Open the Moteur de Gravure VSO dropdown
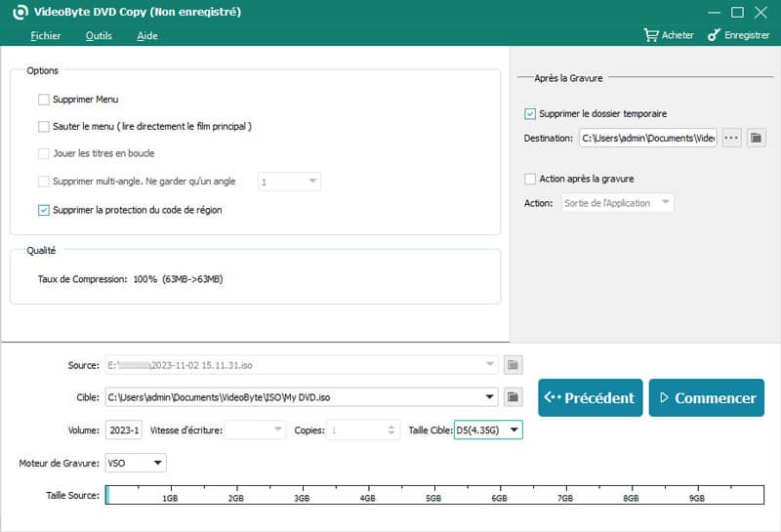781x532 pixels. click(158, 463)
